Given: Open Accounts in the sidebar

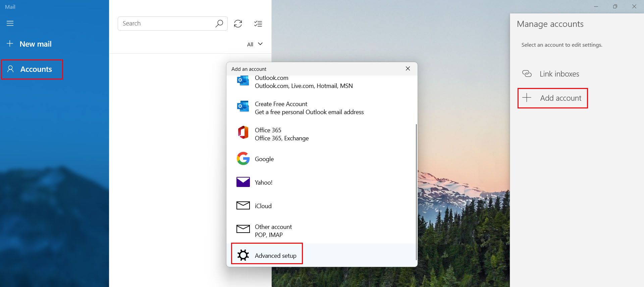Looking at the screenshot, I should (32, 69).
